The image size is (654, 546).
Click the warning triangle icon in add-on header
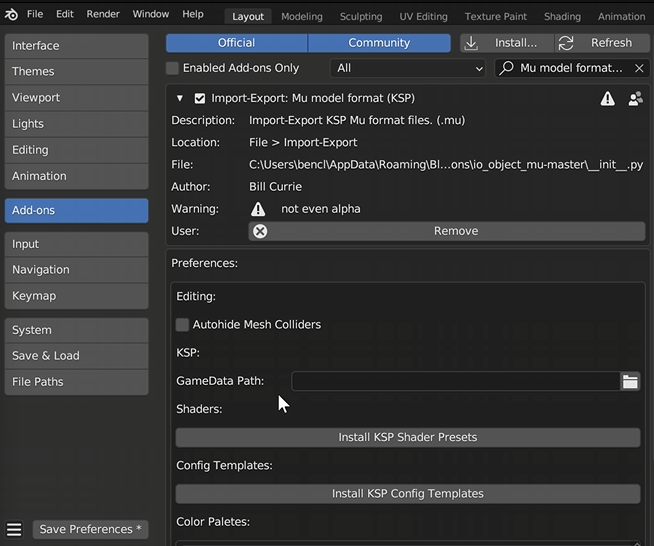tap(607, 99)
